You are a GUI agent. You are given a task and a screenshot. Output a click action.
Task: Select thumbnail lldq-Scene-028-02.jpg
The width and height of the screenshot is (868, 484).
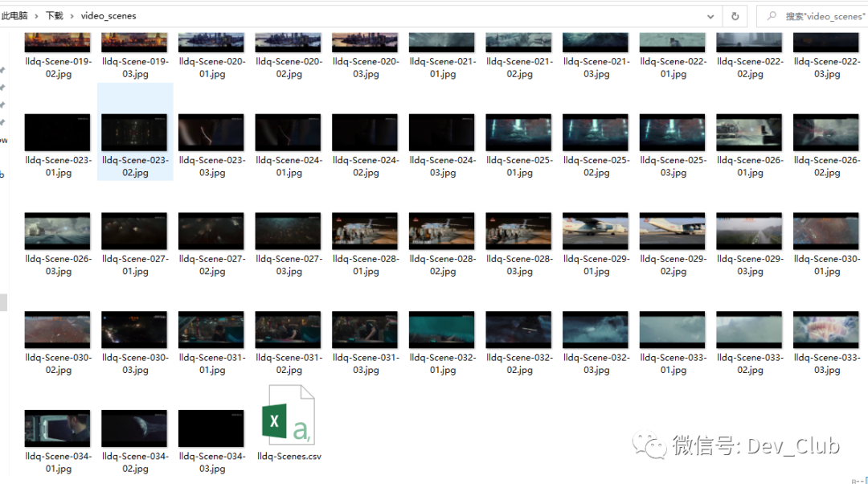[442, 231]
